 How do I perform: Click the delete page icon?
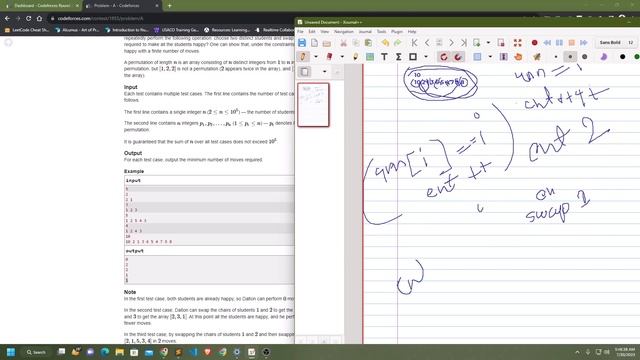pyautogui.click(x=501, y=42)
